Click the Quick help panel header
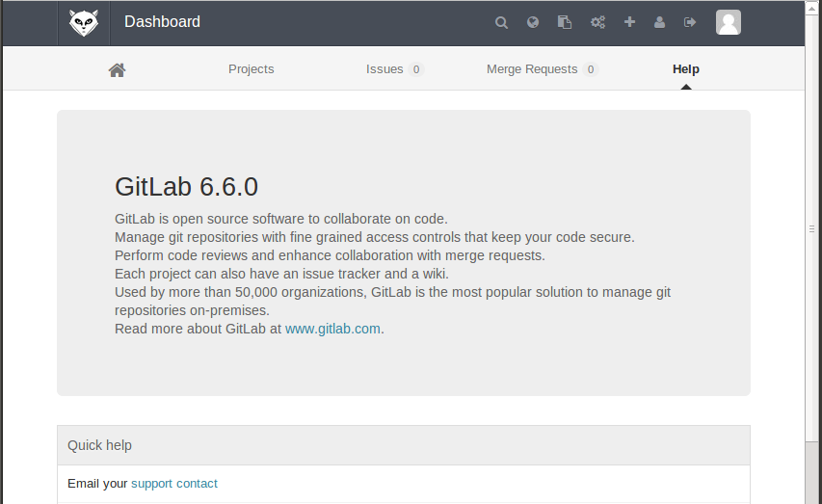Viewport: 822px width, 504px height. (404, 445)
